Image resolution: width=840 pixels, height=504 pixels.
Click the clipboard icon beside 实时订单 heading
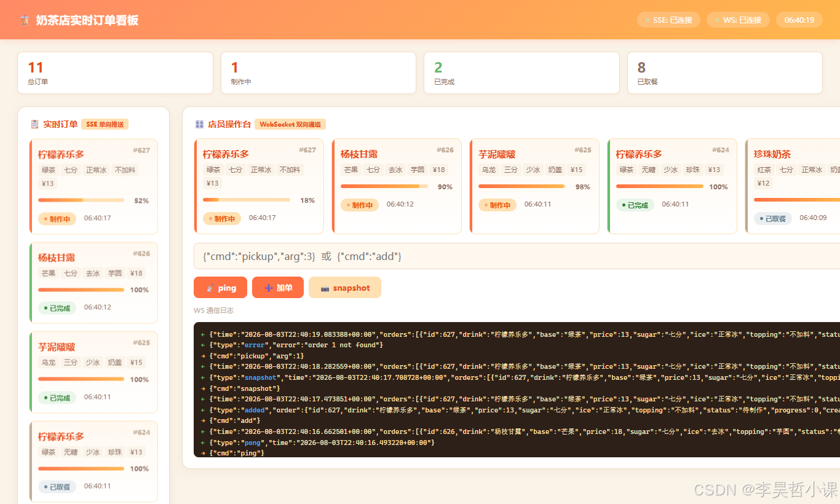tap(34, 124)
